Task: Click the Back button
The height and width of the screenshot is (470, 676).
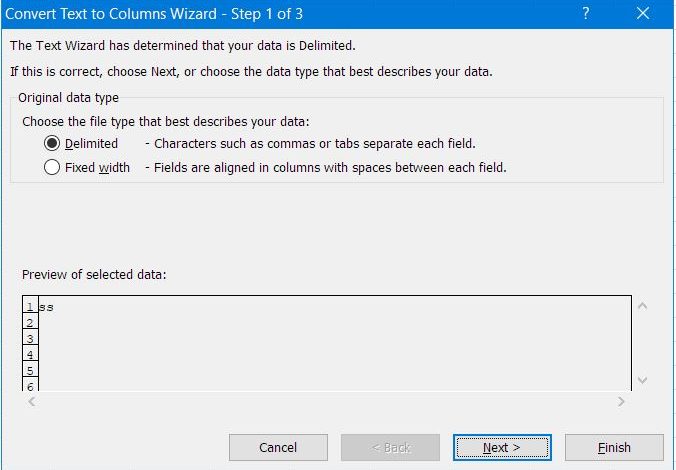Action: coord(389,447)
